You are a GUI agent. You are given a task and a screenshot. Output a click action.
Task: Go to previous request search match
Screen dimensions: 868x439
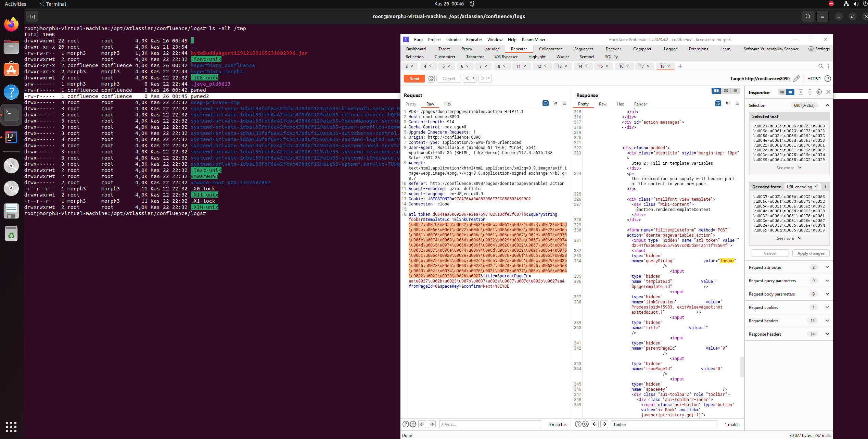(x=422, y=424)
